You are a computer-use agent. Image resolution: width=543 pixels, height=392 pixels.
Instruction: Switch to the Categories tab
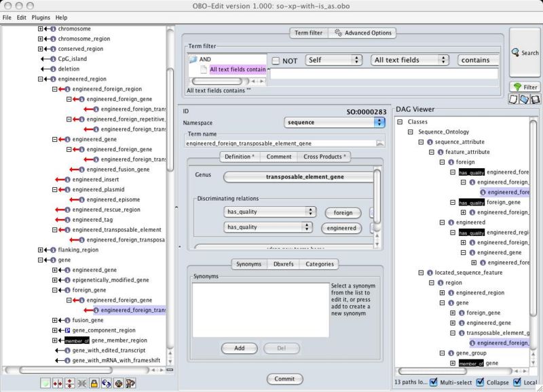[x=319, y=264]
